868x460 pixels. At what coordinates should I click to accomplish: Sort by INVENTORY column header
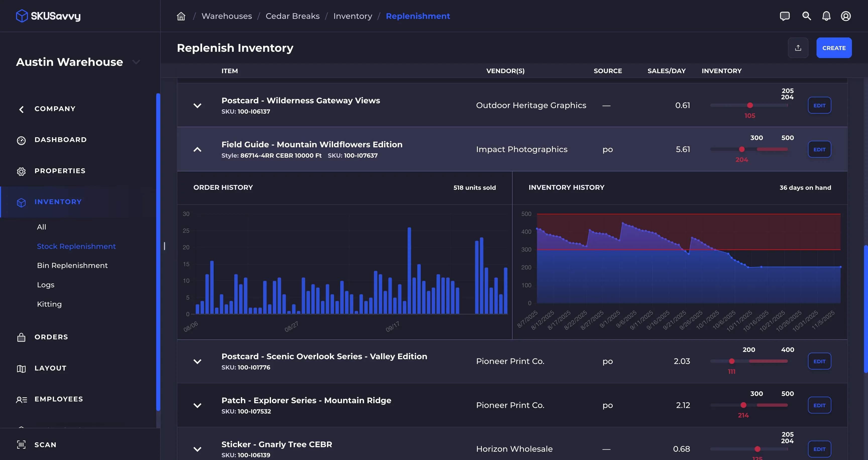tap(721, 71)
